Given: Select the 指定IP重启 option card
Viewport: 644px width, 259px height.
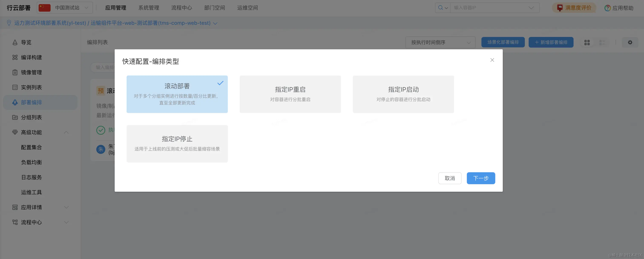Looking at the screenshot, I should [290, 94].
